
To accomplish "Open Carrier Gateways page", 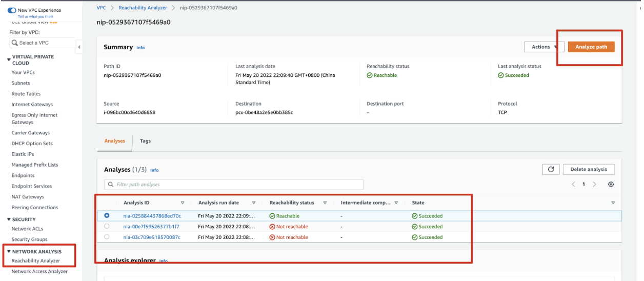I will pyautogui.click(x=31, y=133).
